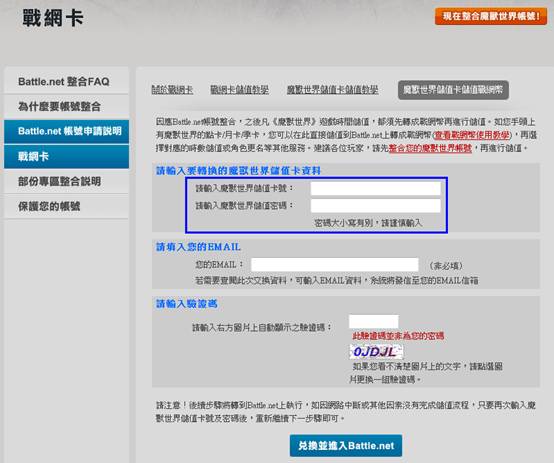
Task: Open Battle.net 帳號申請說明 sidebar item
Action: [66, 131]
